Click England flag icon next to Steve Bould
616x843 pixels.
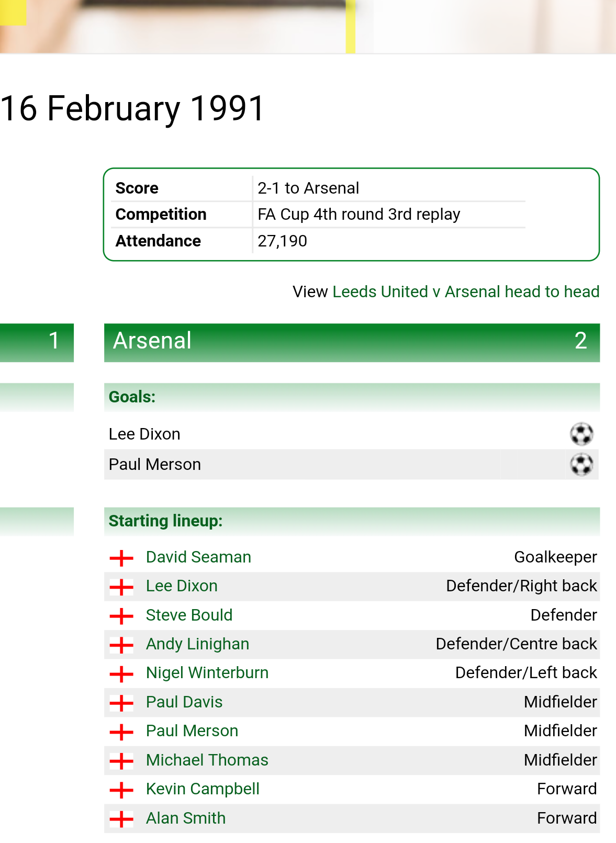click(x=121, y=616)
